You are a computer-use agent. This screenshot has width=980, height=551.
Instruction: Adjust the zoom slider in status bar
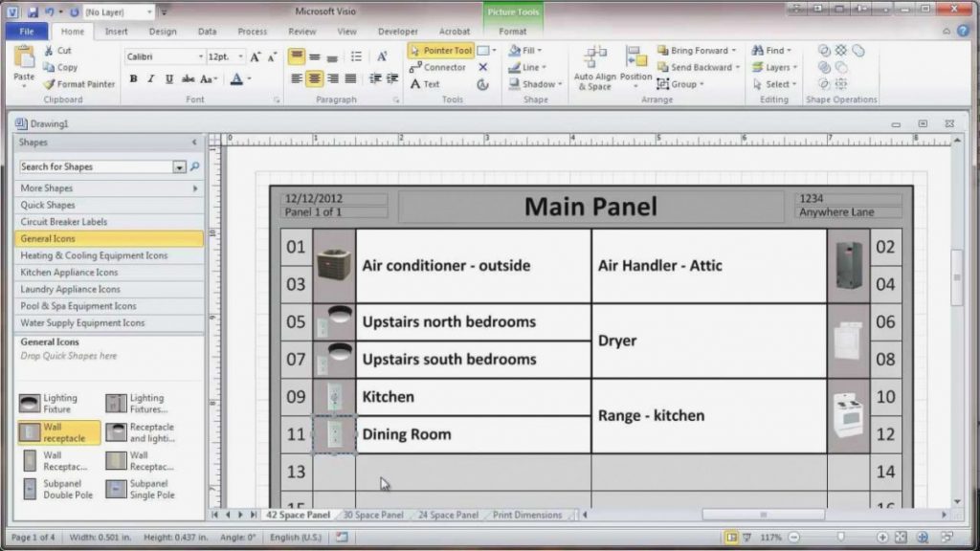[841, 538]
